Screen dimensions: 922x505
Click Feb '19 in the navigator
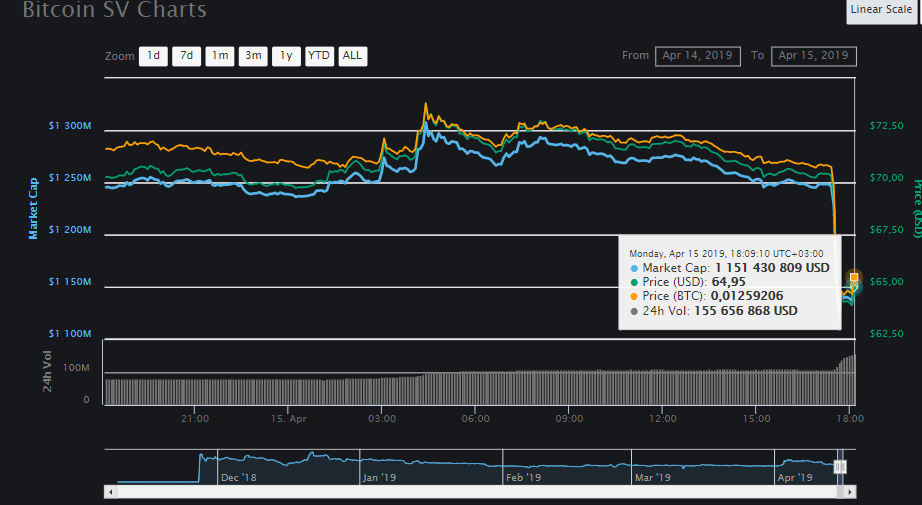pyautogui.click(x=523, y=478)
